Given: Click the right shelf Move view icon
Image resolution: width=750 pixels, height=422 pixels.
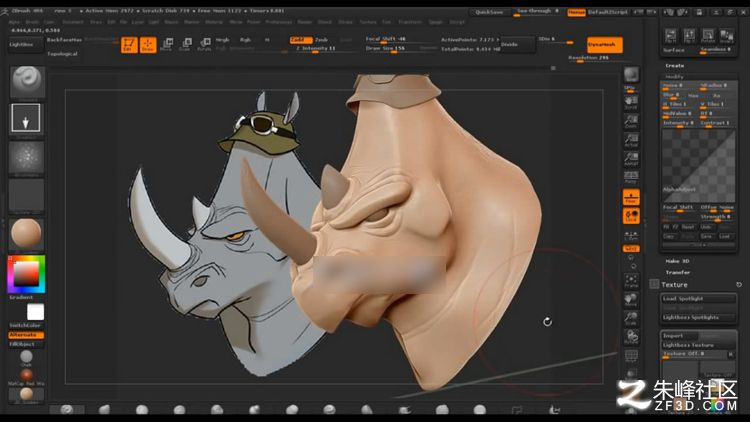Looking at the screenshot, I should (x=631, y=300).
